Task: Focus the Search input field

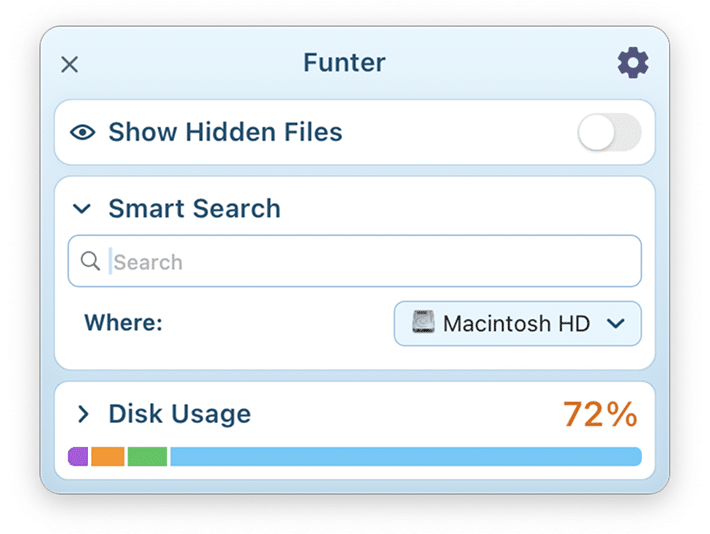Action: click(355, 261)
